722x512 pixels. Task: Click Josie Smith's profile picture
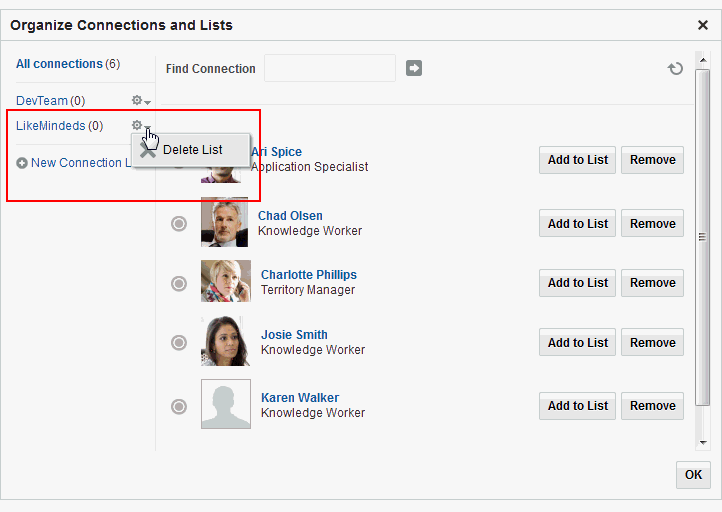pos(226,341)
